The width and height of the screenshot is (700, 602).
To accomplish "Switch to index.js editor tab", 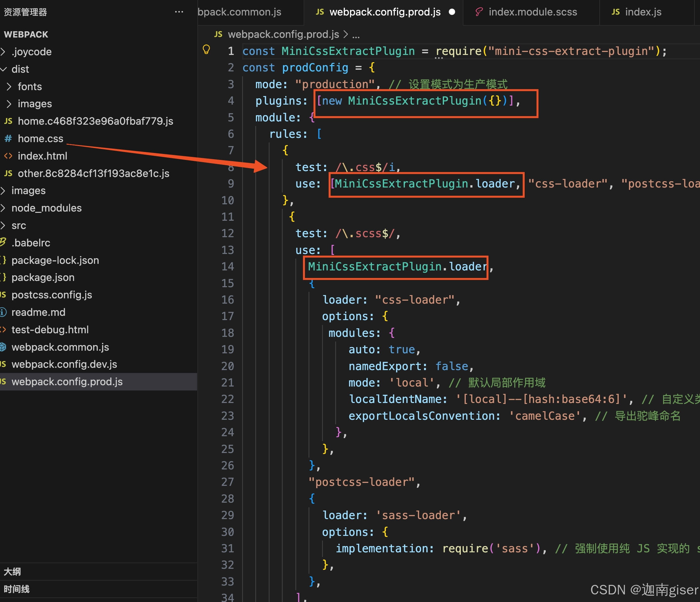I will click(x=642, y=12).
